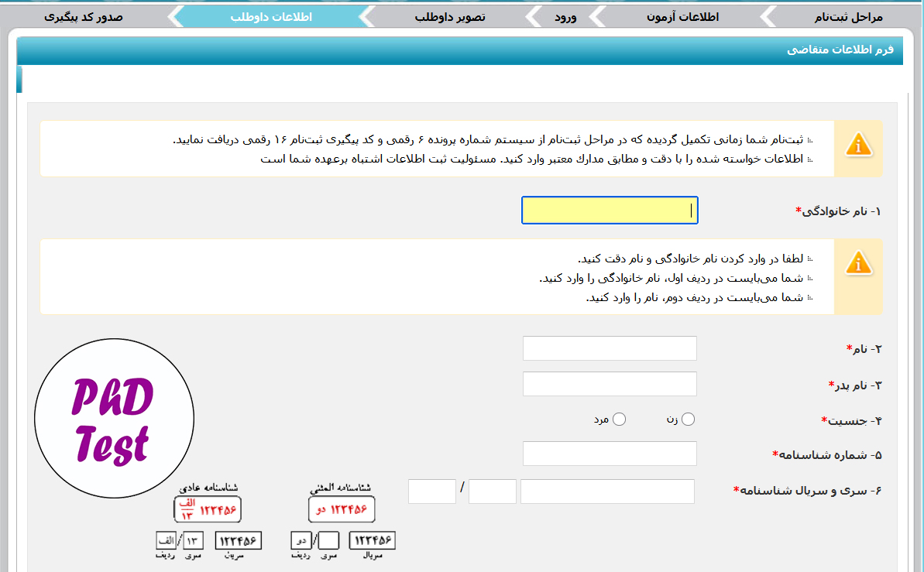924x572 pixels.
Task: Click the warning icon beside the name entry instructions
Action: click(859, 263)
